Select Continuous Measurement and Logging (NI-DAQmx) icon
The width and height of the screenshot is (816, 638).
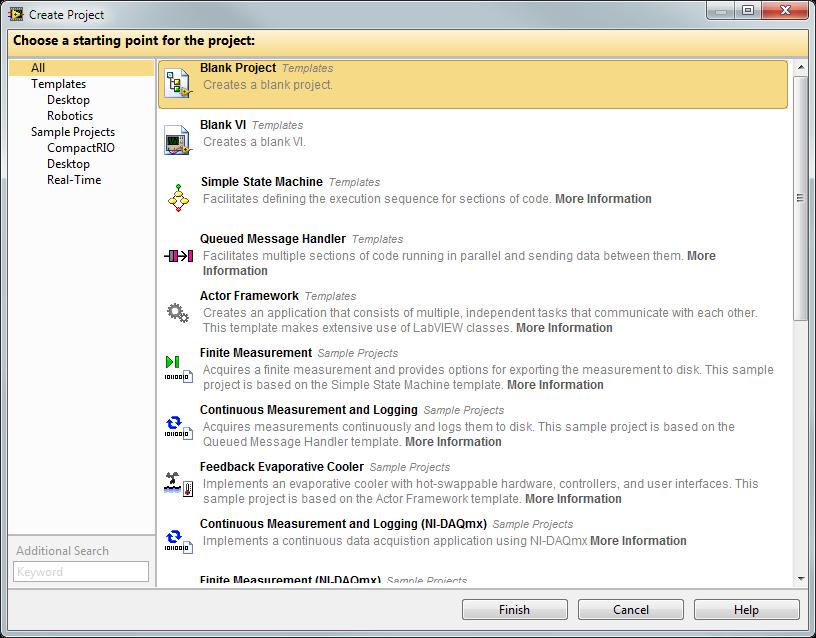(178, 541)
